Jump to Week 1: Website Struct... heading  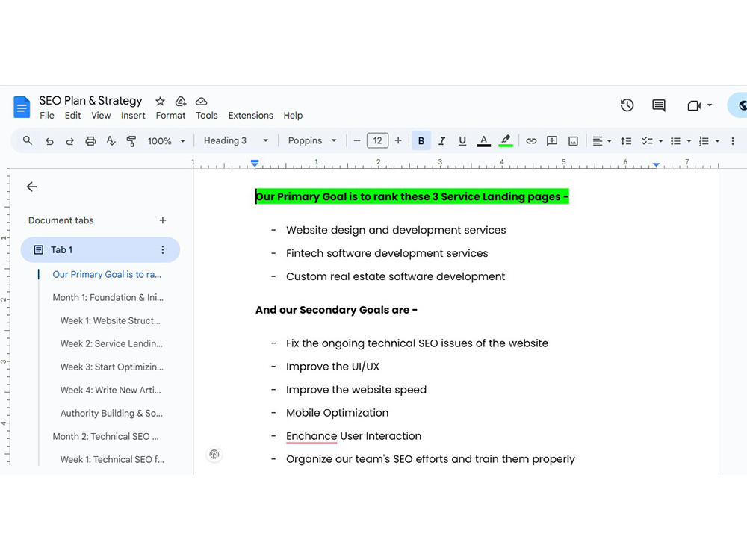[x=110, y=320]
